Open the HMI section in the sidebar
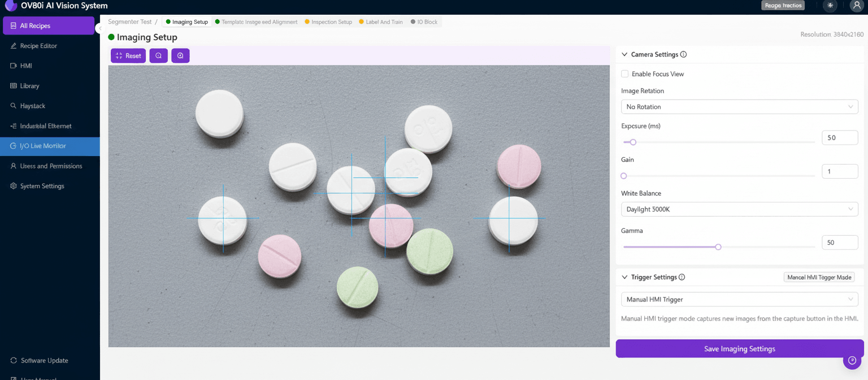Viewport: 868px width, 380px height. tap(26, 66)
